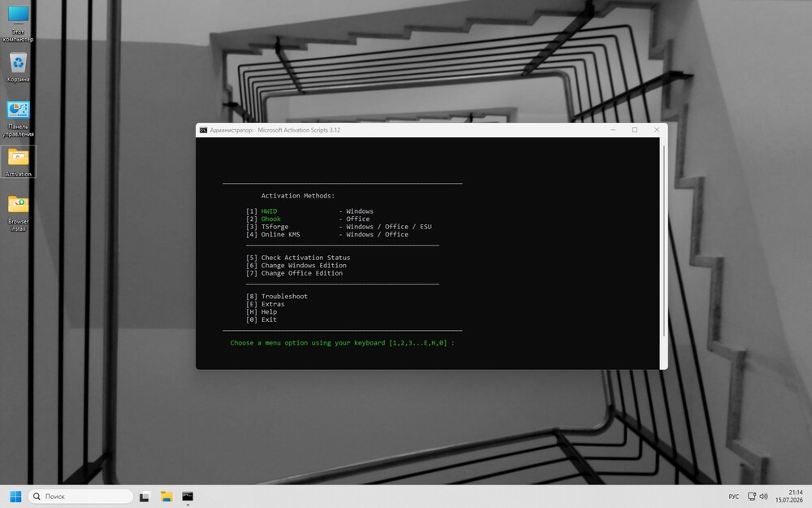Viewport: 812px width, 508px height.
Task: Click the Exit menu line
Action: point(261,319)
